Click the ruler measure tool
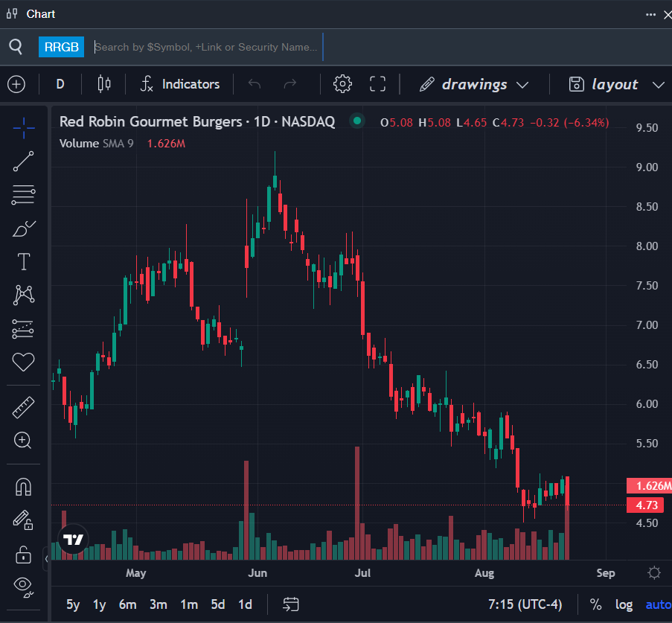Image resolution: width=672 pixels, height=623 pixels. 24,407
